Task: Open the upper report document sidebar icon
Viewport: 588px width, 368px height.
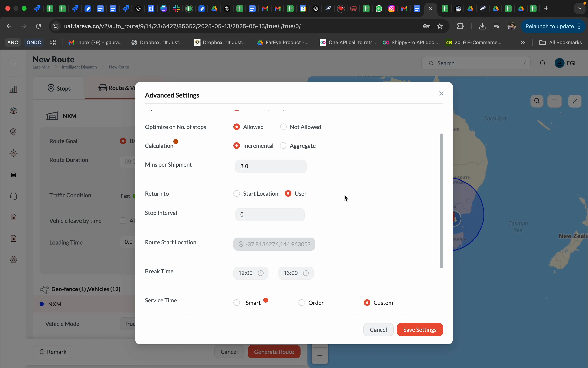Action: tap(14, 217)
